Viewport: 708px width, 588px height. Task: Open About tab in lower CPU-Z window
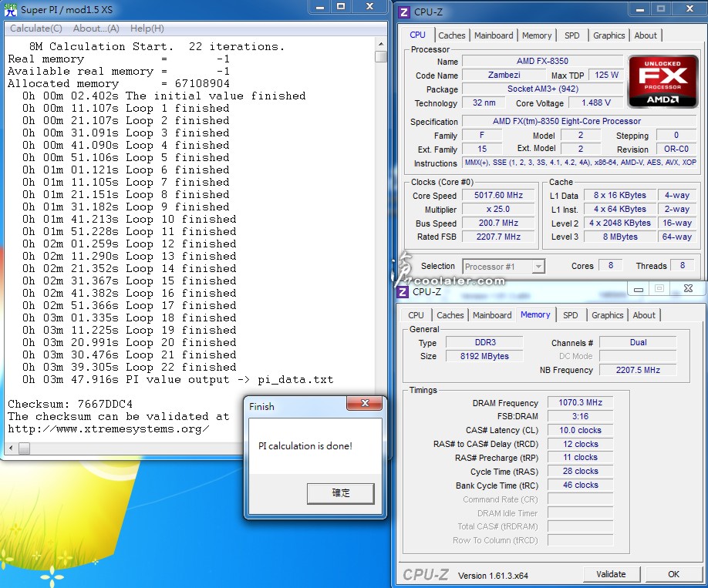click(x=644, y=315)
